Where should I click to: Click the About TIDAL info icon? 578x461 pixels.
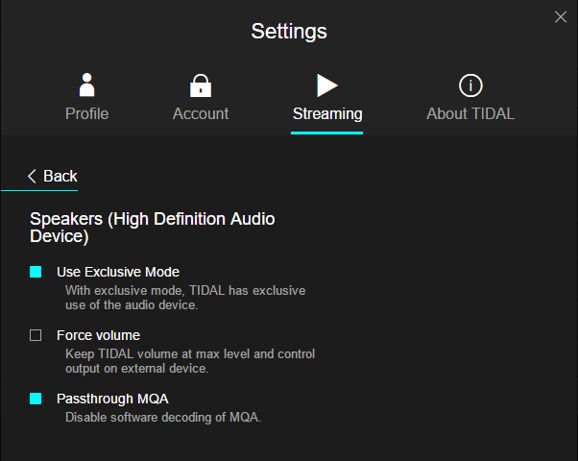[x=470, y=85]
